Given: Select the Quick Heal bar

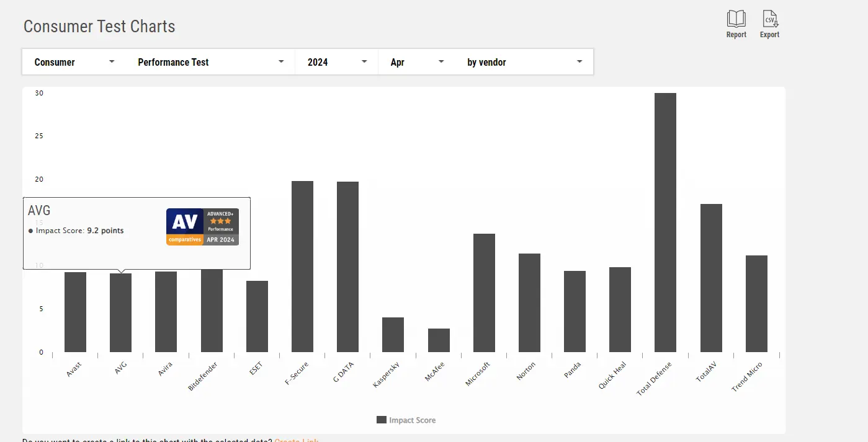Looking at the screenshot, I should (x=620, y=310).
